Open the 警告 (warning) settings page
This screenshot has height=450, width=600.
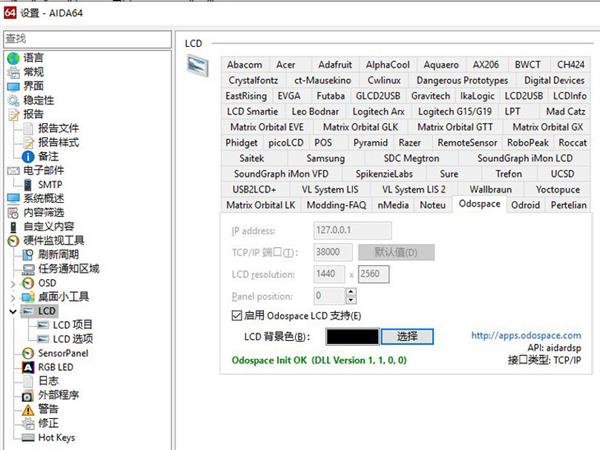(x=48, y=409)
